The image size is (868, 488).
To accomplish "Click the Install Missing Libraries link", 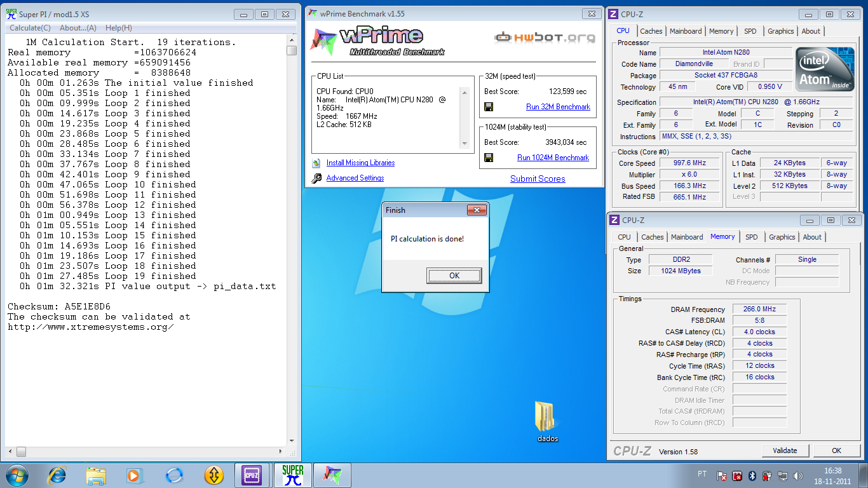I will tap(360, 163).
